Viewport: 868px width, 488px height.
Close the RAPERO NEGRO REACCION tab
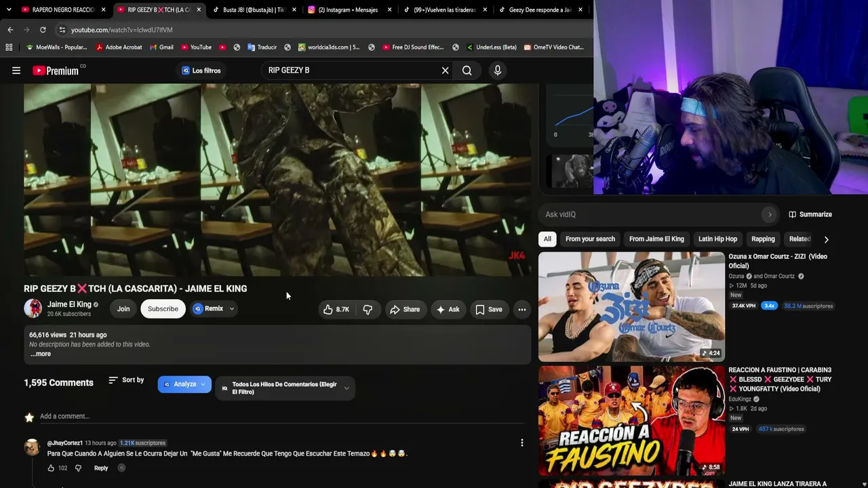pyautogui.click(x=104, y=10)
